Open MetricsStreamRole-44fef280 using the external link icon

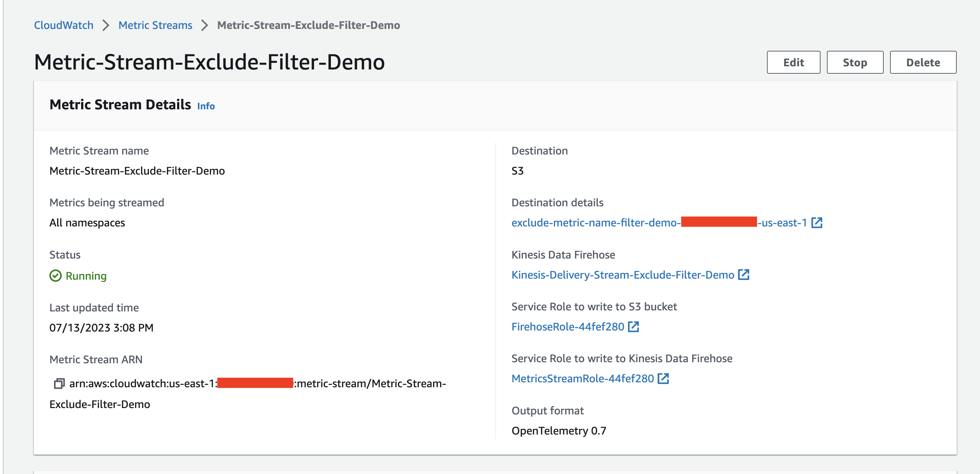click(664, 378)
